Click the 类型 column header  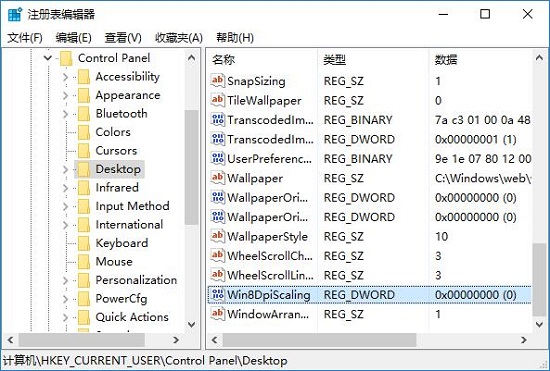373,60
